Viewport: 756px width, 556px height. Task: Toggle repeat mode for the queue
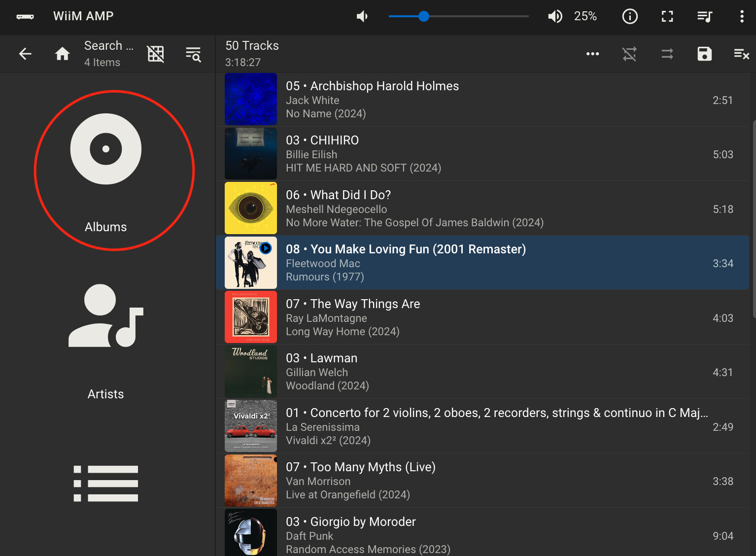tap(629, 54)
